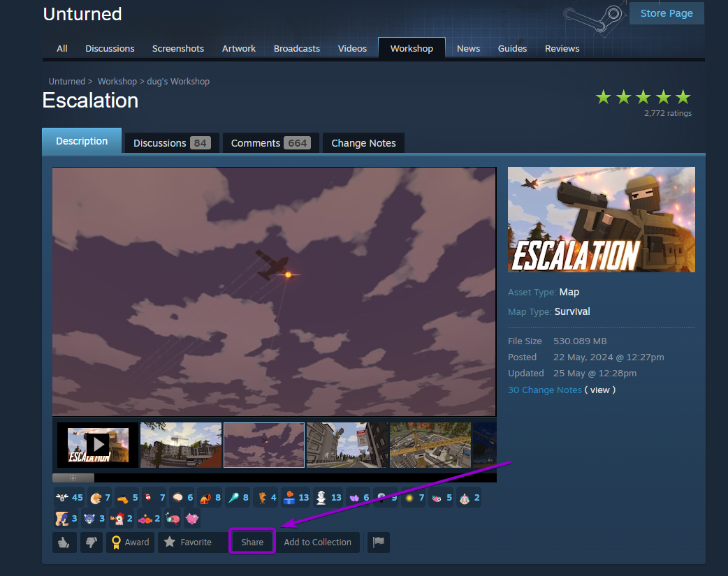
Task: Go to the All hub tab
Action: (61, 48)
